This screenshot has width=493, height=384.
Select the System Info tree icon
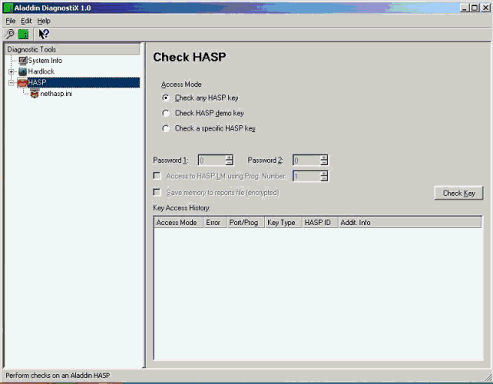coord(22,61)
